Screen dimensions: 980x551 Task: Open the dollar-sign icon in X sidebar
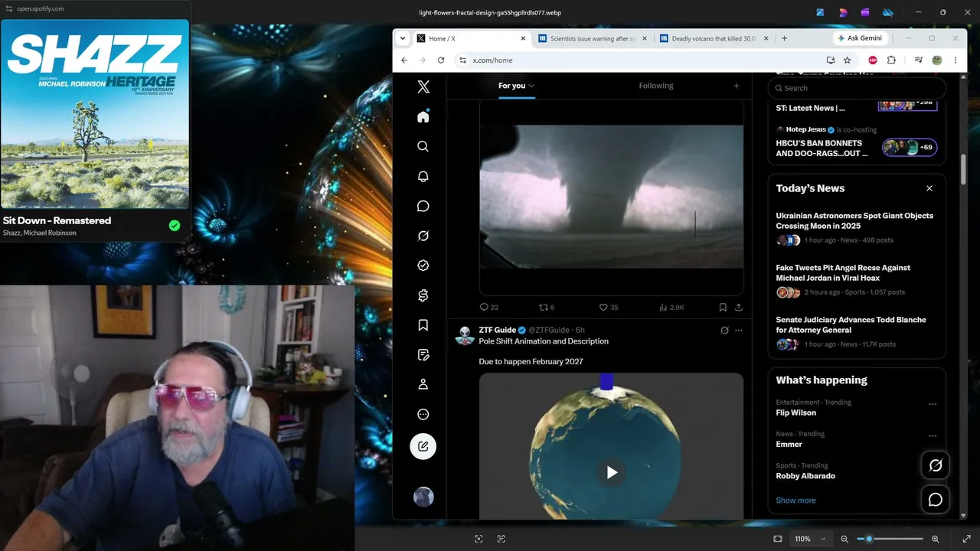[423, 295]
